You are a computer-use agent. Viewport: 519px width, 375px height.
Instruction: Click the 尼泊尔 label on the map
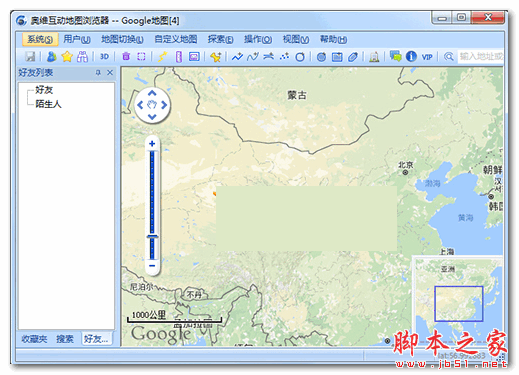[141, 287]
